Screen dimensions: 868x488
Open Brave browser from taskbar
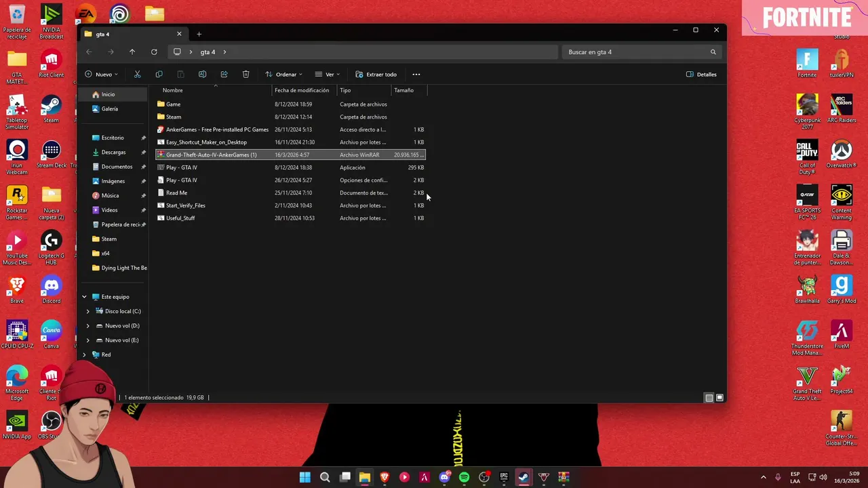pyautogui.click(x=384, y=477)
